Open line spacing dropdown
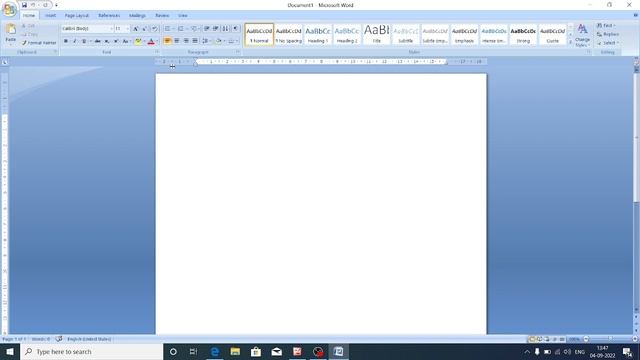Screen dimensions: 640x360 click(x=206, y=41)
